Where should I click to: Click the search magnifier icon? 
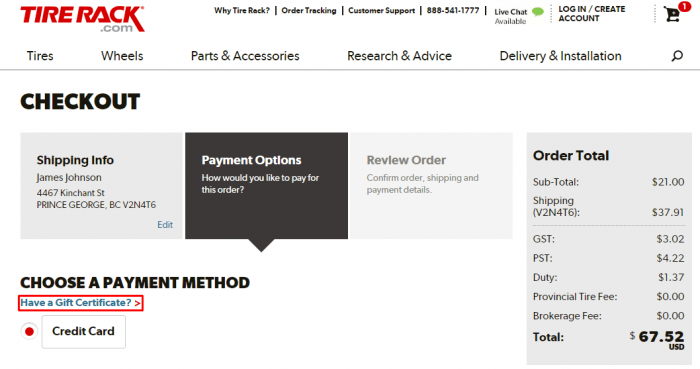point(677,56)
